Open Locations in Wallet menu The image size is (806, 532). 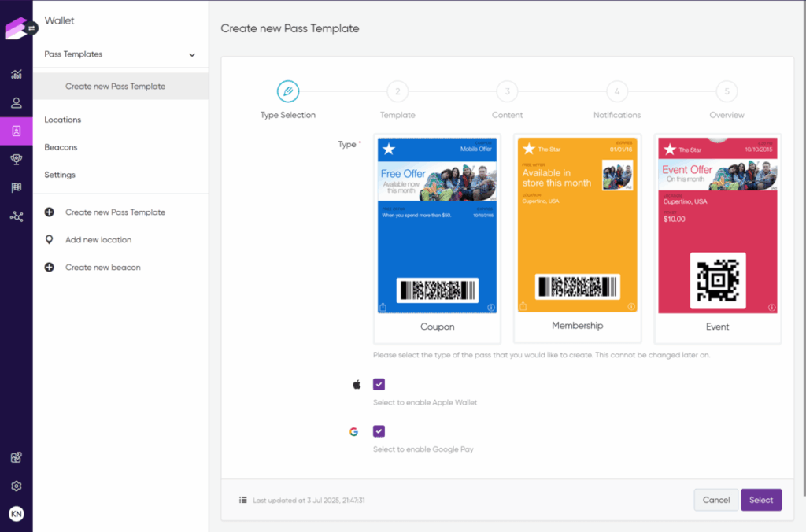tap(63, 120)
